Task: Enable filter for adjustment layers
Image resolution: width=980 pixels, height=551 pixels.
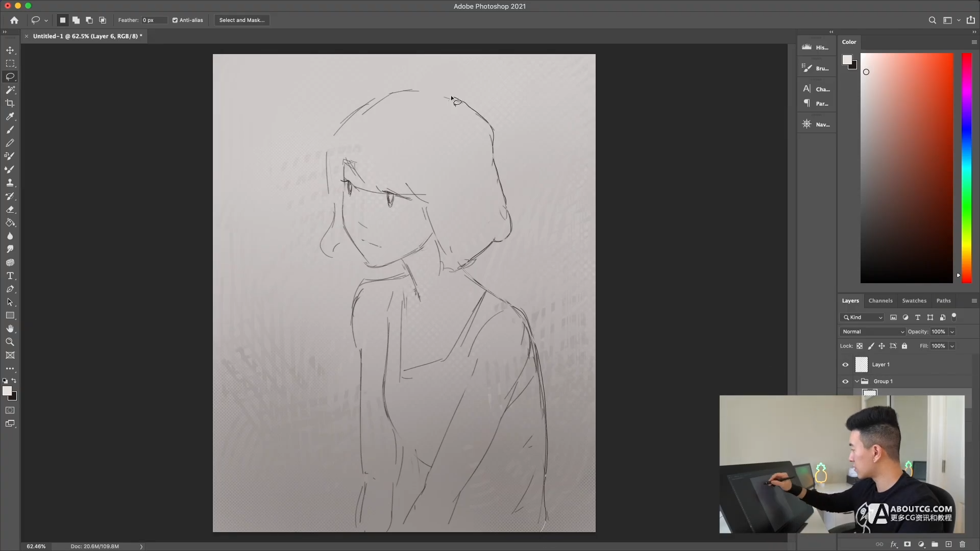Action: point(905,317)
